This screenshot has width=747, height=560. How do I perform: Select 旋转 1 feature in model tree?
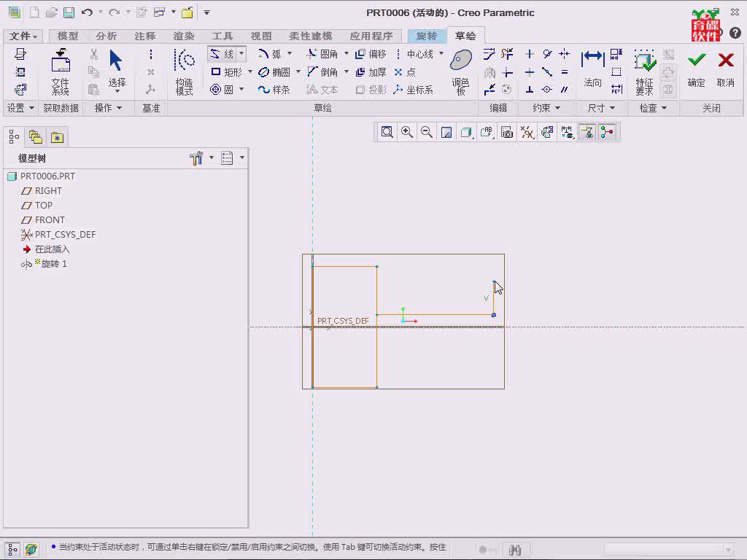(x=44, y=264)
